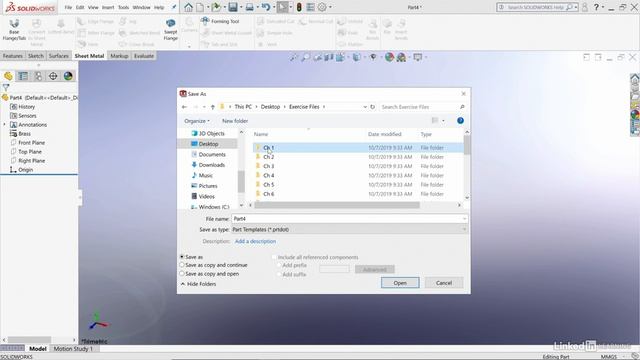Click View Settings monitor icon

click(x=418, y=57)
